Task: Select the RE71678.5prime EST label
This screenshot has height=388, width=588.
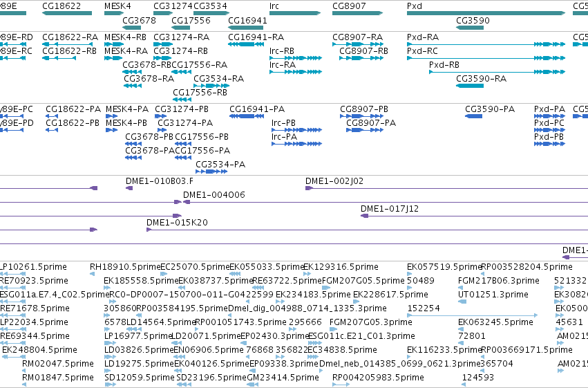Action: pos(35,308)
